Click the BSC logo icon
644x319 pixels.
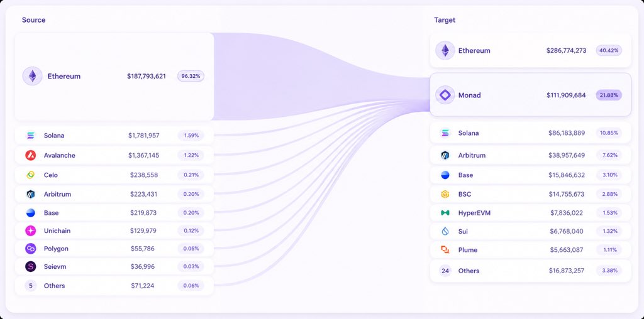coord(445,194)
